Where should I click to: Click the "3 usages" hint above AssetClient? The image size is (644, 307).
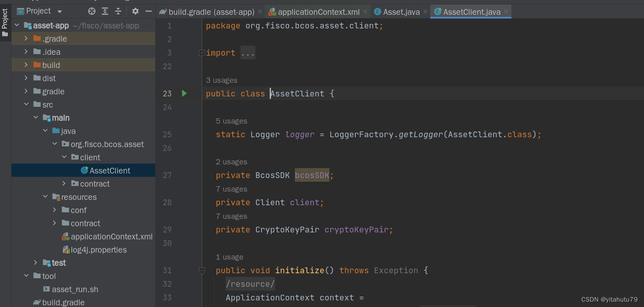pos(222,80)
